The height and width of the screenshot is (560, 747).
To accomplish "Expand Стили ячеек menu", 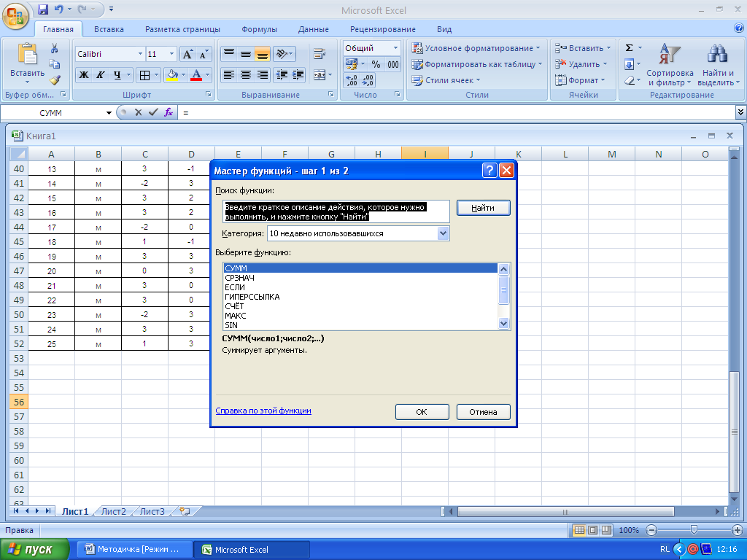I will [478, 80].
